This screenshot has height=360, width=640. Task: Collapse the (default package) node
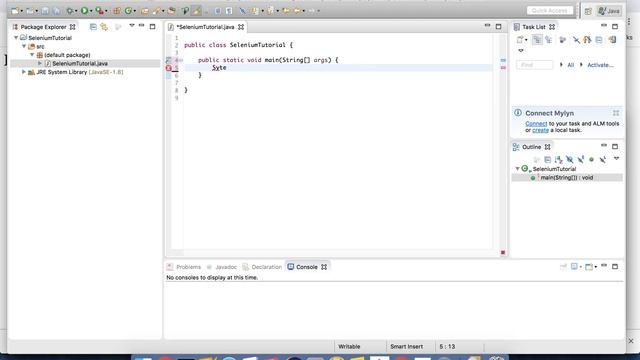pyautogui.click(x=32, y=55)
